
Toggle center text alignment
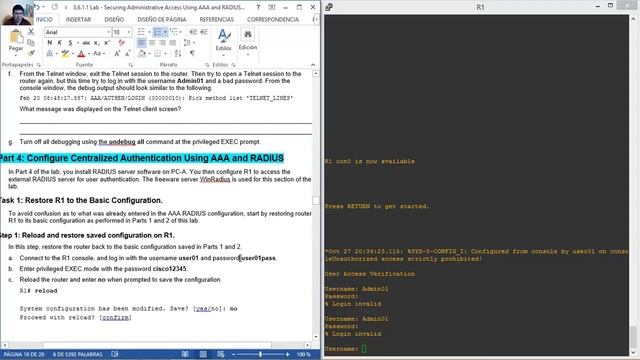coord(152,42)
